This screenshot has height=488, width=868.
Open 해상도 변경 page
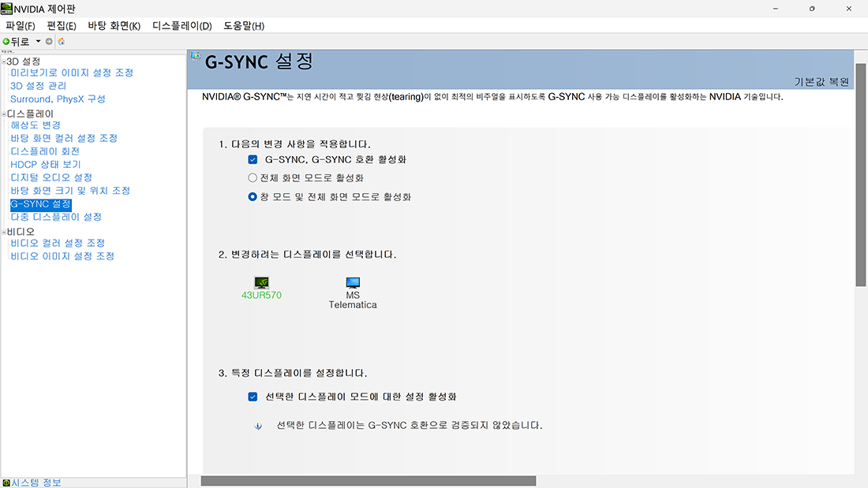(36, 125)
